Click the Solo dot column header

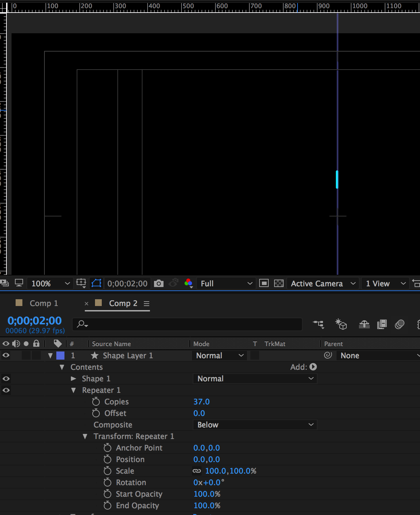(x=26, y=344)
